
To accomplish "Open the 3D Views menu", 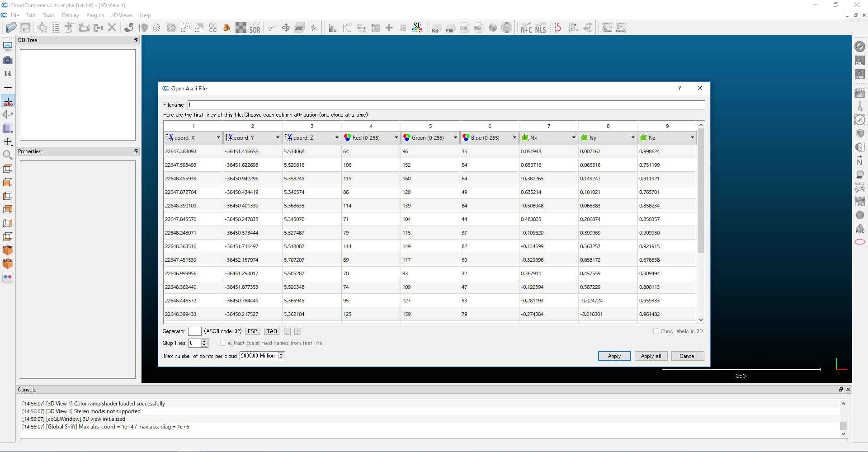I will [x=122, y=15].
